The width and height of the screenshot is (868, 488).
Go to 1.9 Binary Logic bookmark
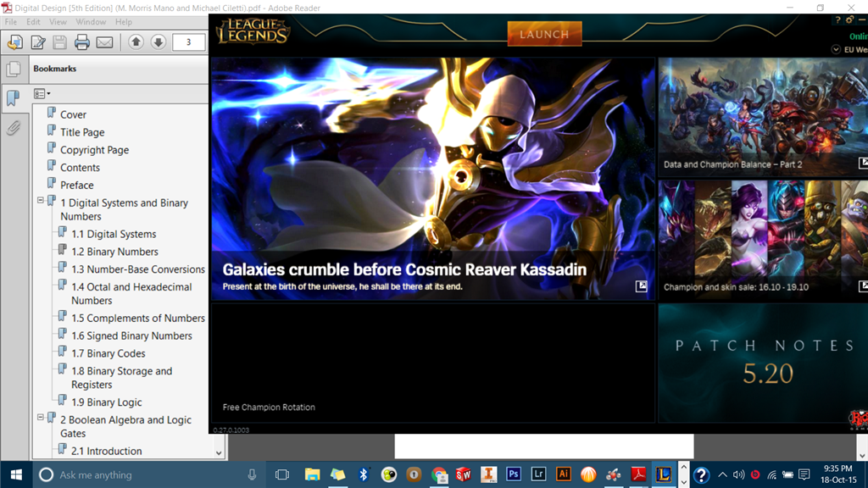(x=106, y=402)
